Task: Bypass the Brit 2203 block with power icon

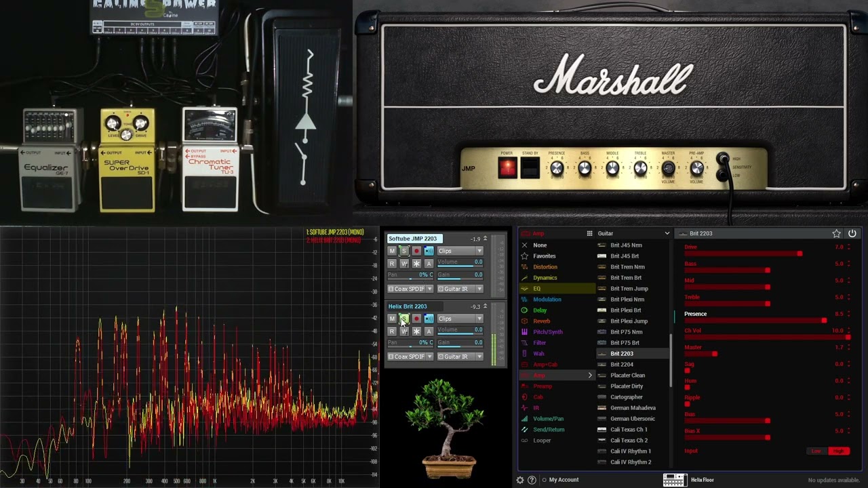Action: click(x=852, y=233)
